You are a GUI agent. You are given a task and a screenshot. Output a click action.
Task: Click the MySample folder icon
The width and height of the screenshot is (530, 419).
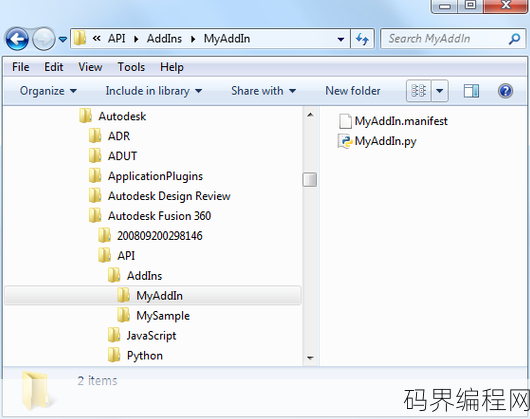tap(123, 315)
